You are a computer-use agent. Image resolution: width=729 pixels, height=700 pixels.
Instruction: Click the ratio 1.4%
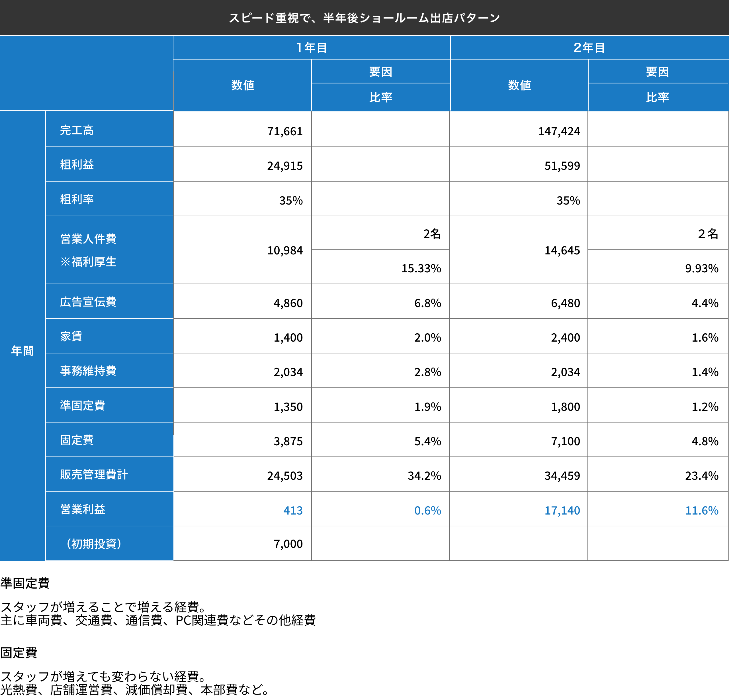(705, 372)
